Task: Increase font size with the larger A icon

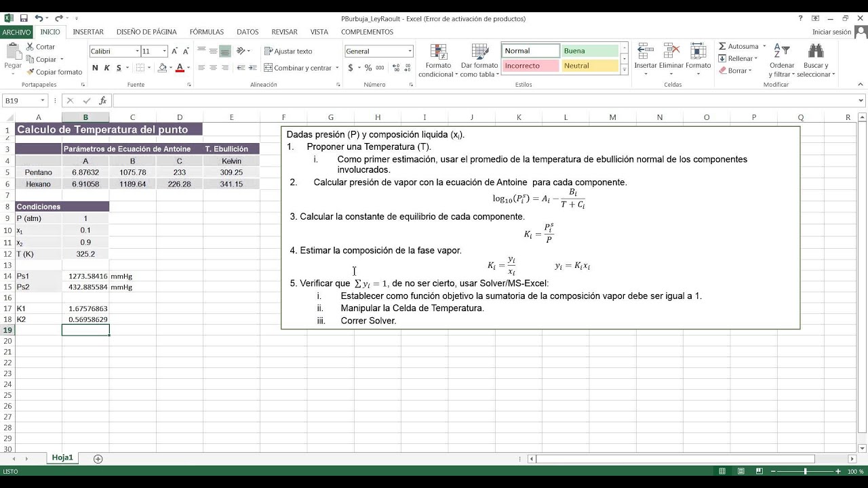Action: point(175,51)
